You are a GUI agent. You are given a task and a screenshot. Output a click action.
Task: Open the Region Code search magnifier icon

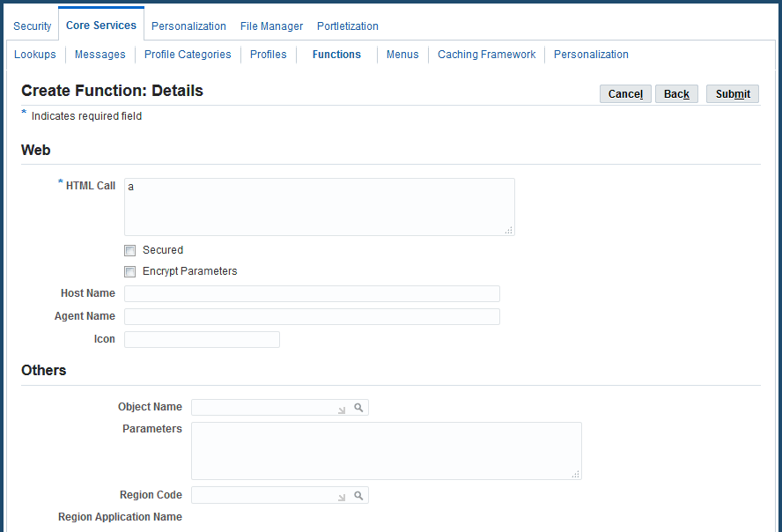point(358,495)
